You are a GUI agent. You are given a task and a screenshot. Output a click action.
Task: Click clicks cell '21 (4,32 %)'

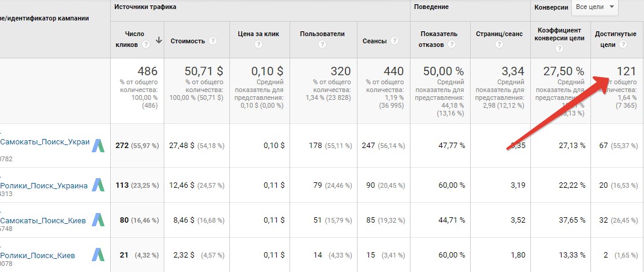pyautogui.click(x=139, y=255)
